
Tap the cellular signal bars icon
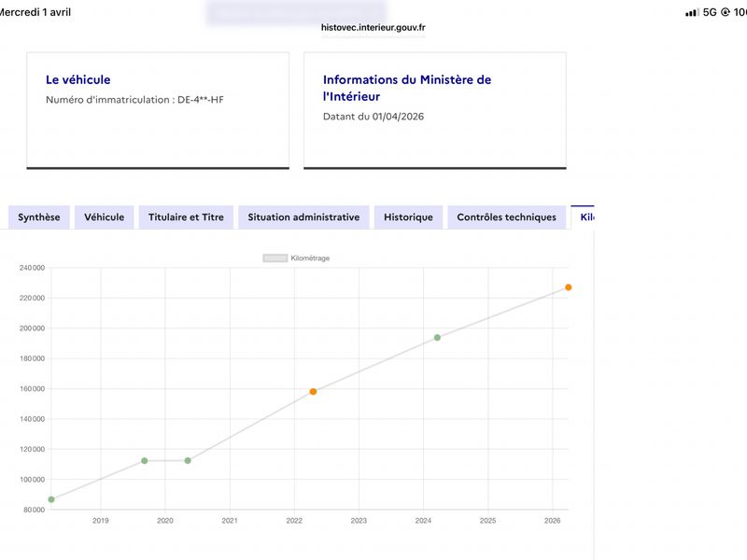(x=691, y=12)
